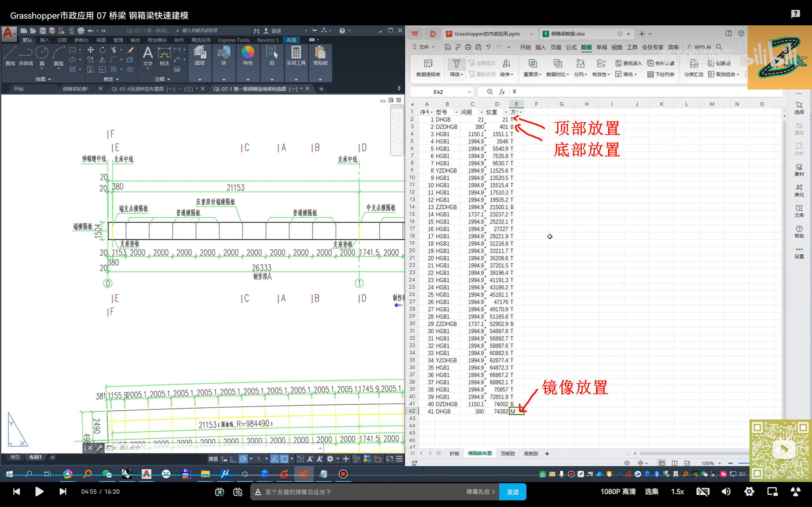Open the WPS sidebar 美化 tool
The image size is (812, 507).
point(799,190)
